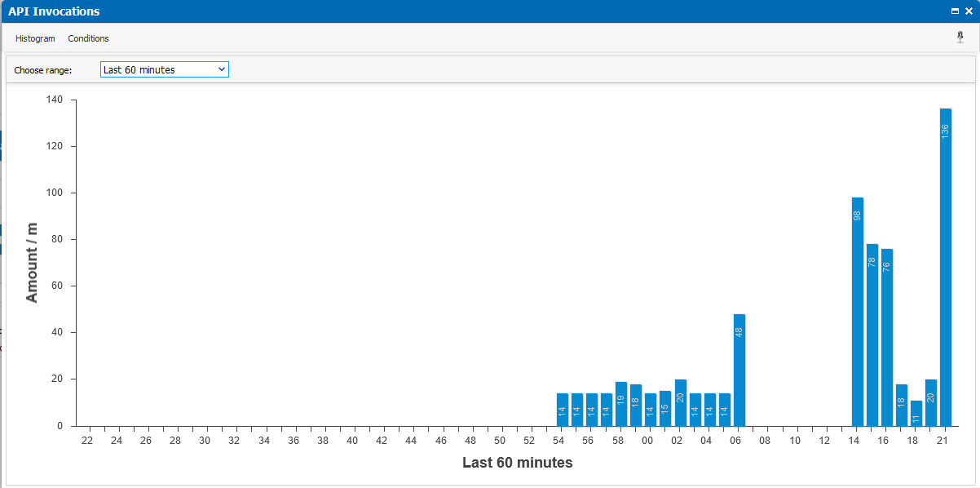Viewport: 980px width, 488px height.
Task: Click the 20 bar beside the 136 bar
Action: tap(931, 403)
